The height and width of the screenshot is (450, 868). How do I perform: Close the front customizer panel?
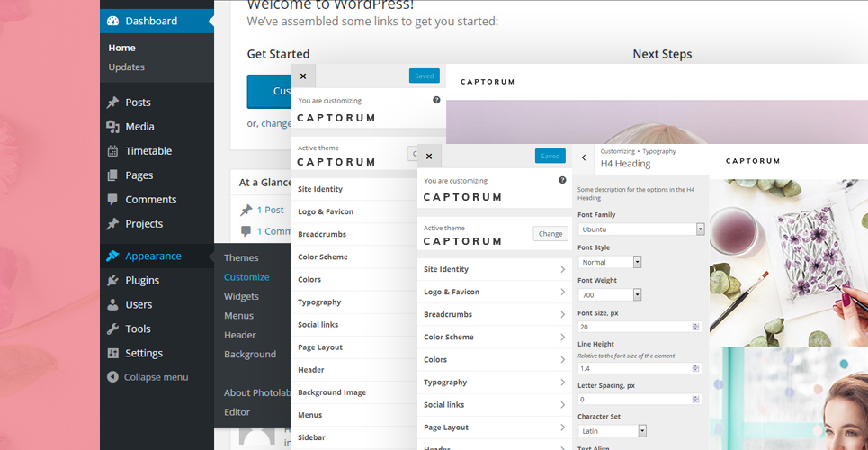(429, 157)
